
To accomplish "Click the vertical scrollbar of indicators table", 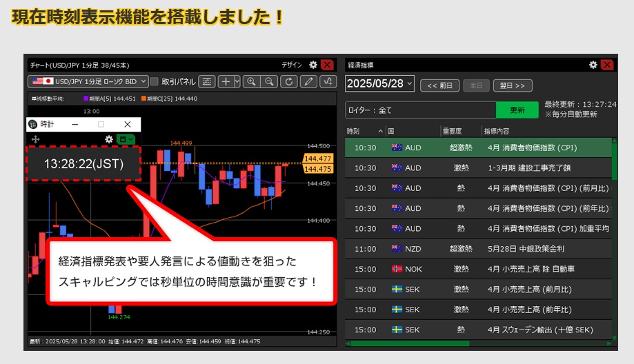I will [x=615, y=161].
